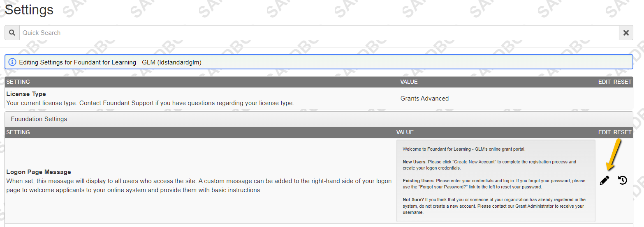The width and height of the screenshot is (644, 227).
Task: Click the license type description about Foundant Support
Action: (x=150, y=103)
